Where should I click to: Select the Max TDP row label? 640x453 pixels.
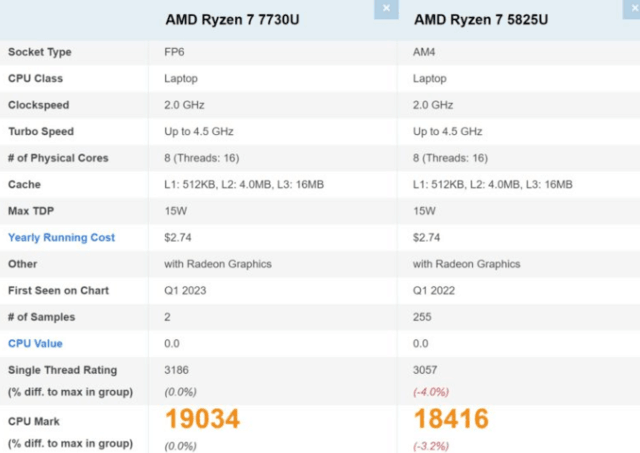(32, 211)
